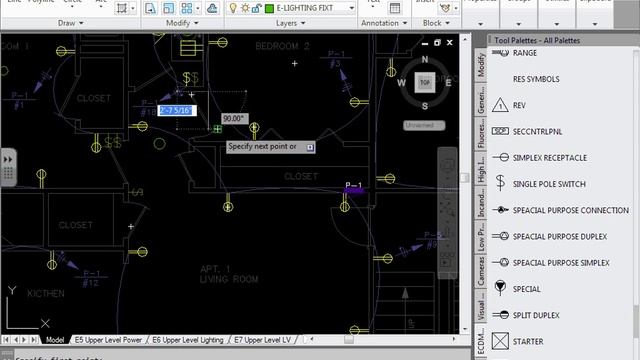Toggle the layer on/off light bulb
The height and width of the screenshot is (360, 640).
[x=233, y=8]
